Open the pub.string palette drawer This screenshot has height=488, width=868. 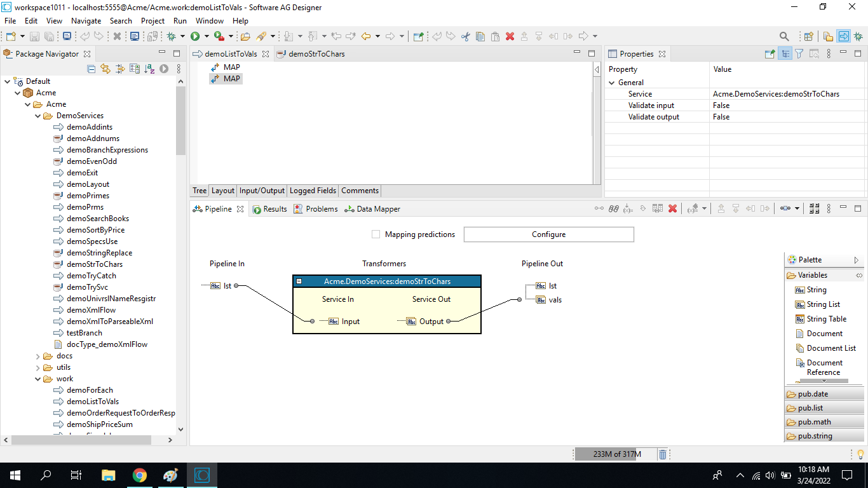[824, 436]
